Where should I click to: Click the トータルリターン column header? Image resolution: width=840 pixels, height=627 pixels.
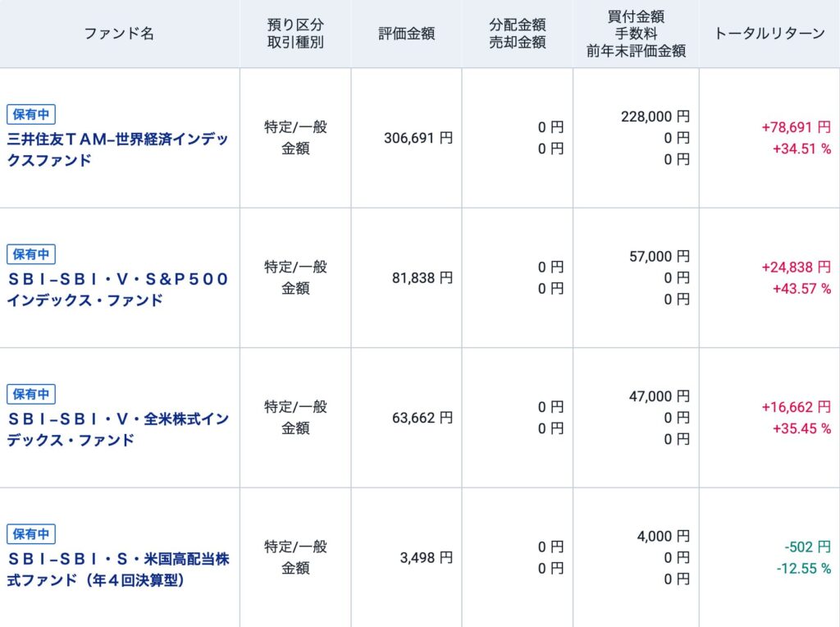[769, 34]
